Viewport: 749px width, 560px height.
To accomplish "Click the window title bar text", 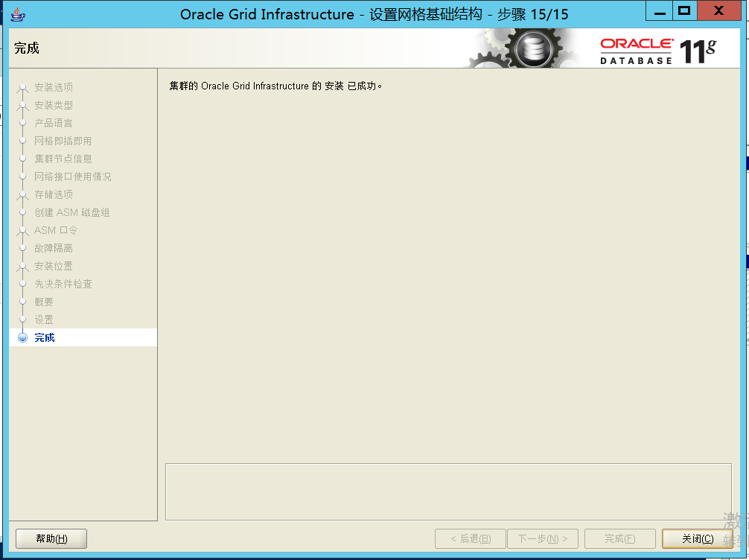I will click(374, 14).
